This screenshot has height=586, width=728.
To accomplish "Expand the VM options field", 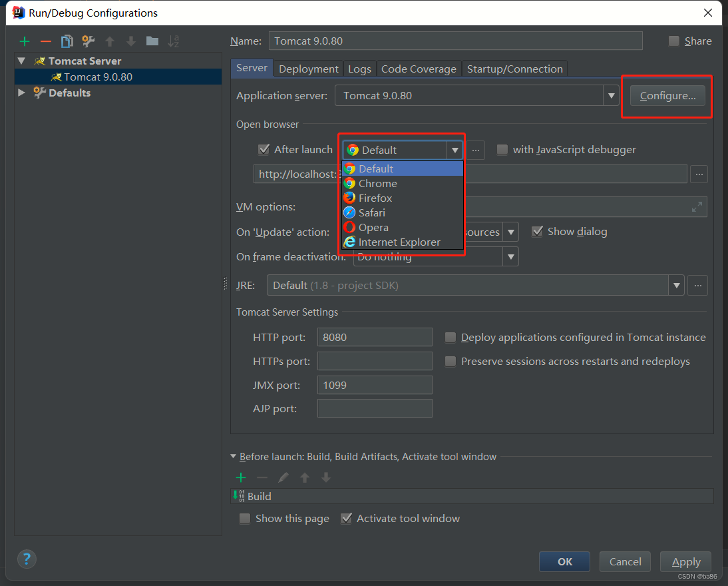I will click(697, 207).
